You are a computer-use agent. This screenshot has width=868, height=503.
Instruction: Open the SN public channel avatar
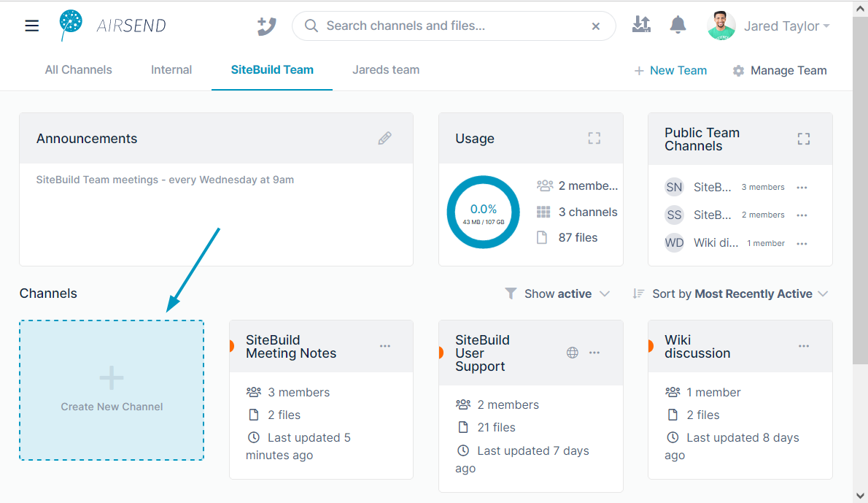click(x=674, y=187)
